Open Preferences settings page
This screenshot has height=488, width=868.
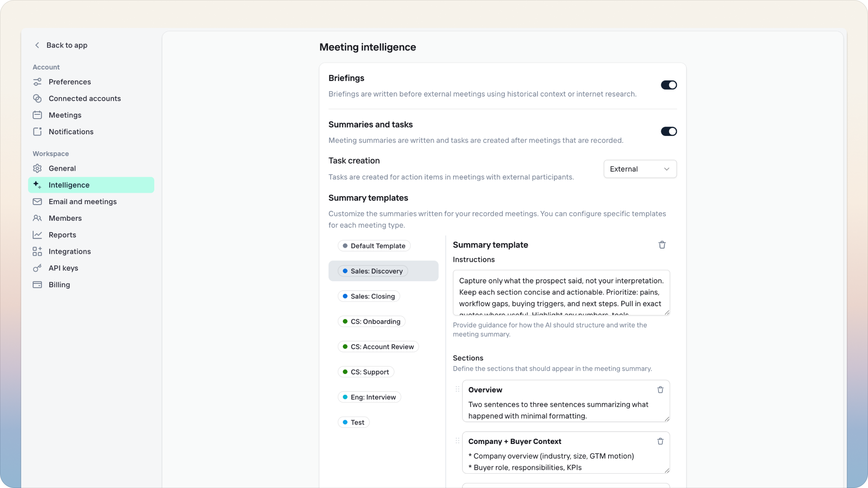[x=91, y=82]
